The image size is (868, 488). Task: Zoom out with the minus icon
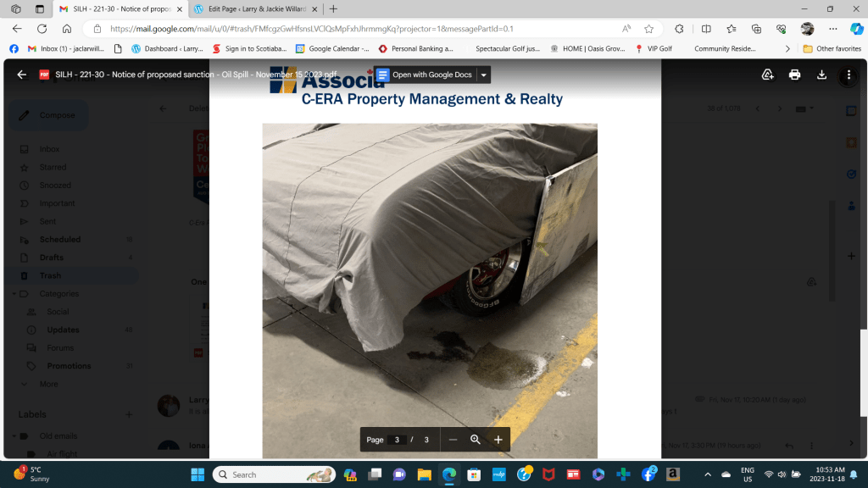pos(453,440)
